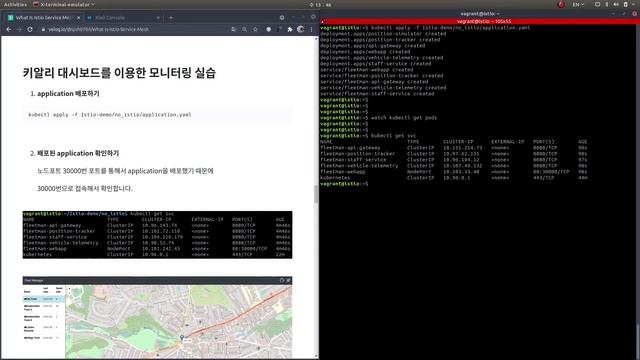Click the fleet map screenshot image
Screen dimensions: 640x360
pos(157,318)
